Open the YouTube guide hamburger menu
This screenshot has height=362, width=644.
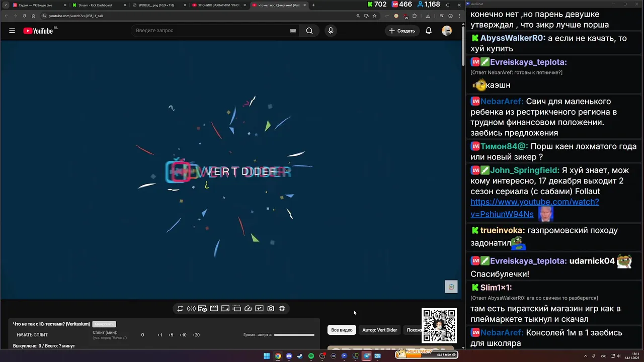coord(12,31)
